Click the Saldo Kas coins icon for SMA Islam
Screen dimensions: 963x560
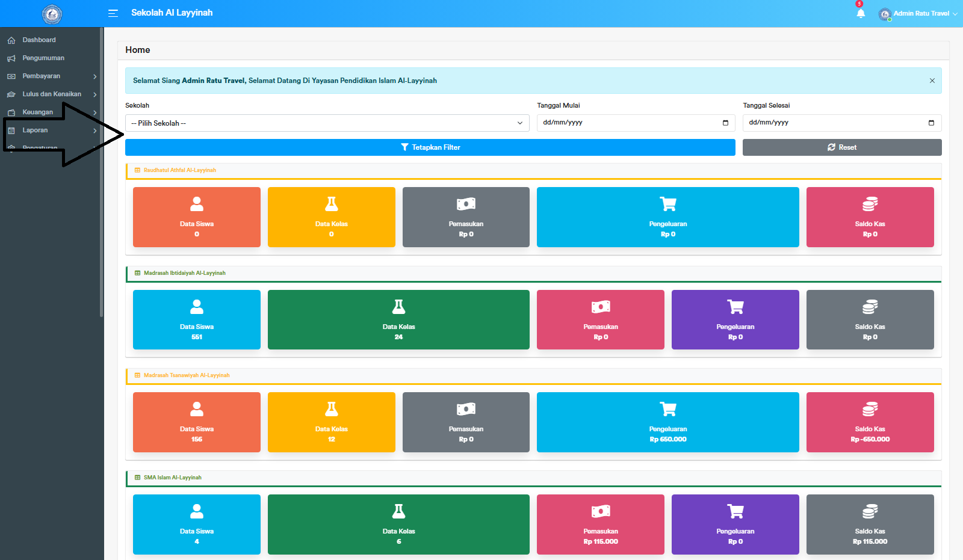pos(869,512)
